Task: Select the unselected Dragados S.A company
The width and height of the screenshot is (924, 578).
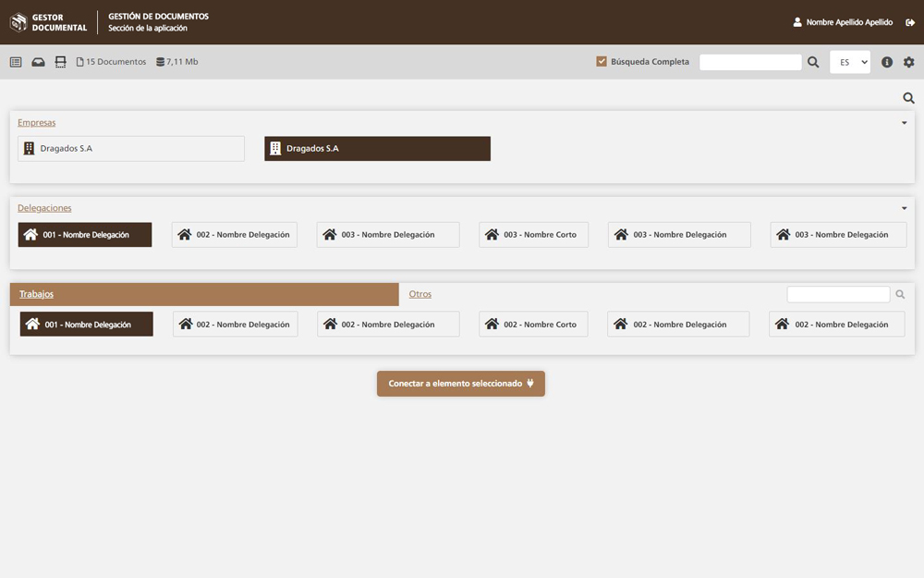Action: click(131, 149)
